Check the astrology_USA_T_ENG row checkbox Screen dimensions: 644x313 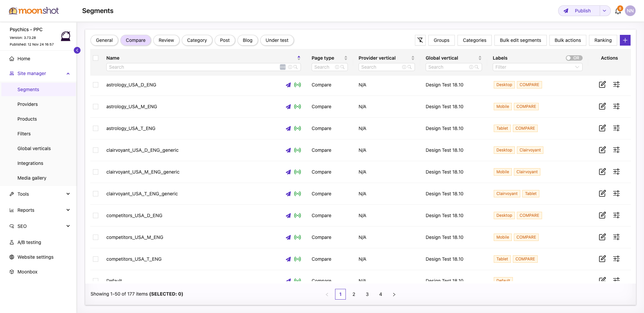tap(96, 128)
